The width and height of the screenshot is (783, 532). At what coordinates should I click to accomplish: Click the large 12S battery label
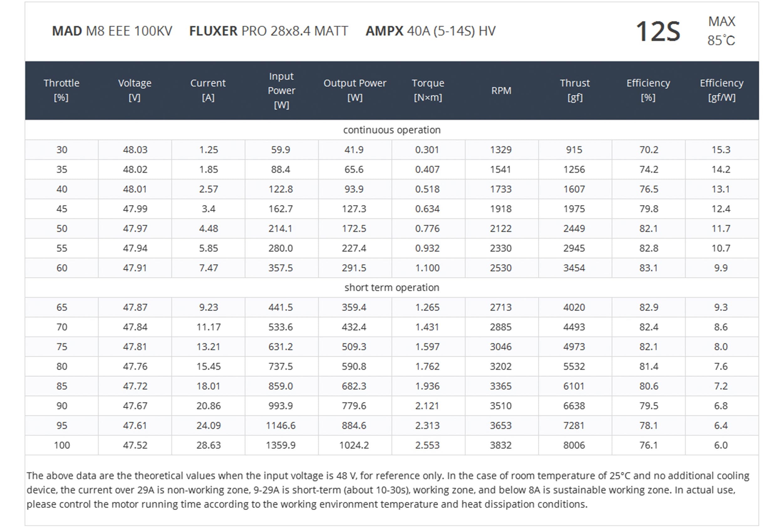point(658,31)
